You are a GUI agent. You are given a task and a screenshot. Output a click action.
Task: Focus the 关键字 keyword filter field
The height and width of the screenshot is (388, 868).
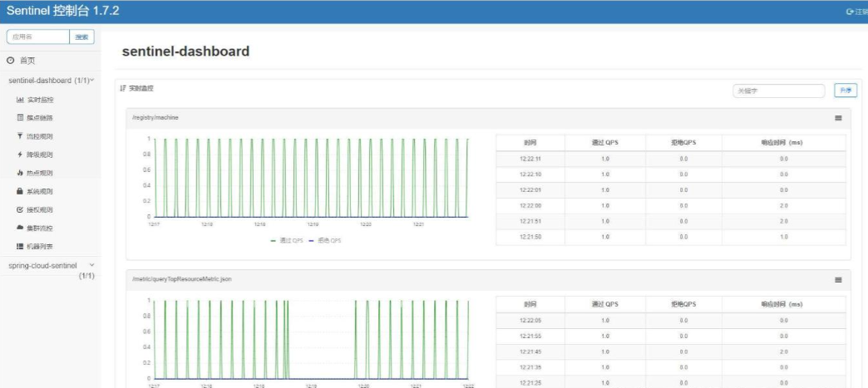tap(779, 91)
